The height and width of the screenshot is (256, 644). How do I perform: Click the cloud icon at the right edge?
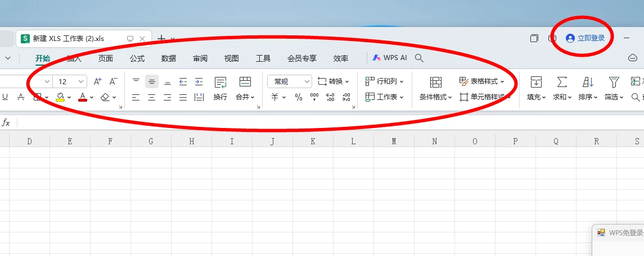tap(633, 58)
